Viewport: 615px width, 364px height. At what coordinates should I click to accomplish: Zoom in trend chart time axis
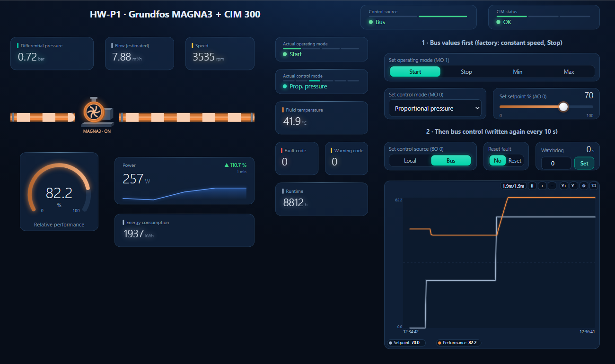[x=542, y=186]
